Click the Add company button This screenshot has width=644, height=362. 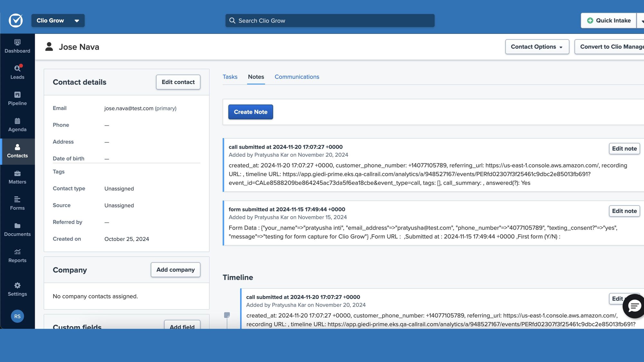pos(175,270)
